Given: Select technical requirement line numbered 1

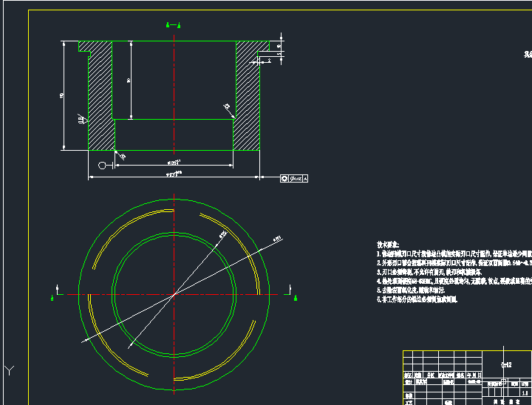Looking at the screenshot, I should (454, 253).
